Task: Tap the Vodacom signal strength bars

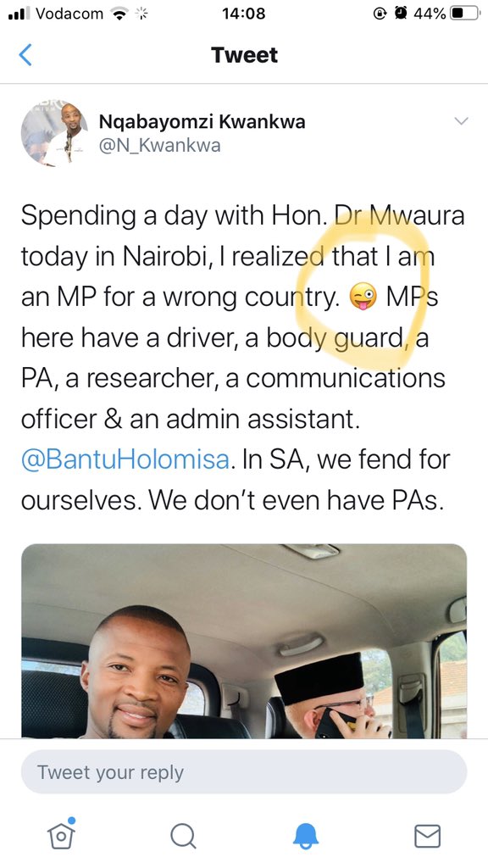Action: pyautogui.click(x=20, y=14)
